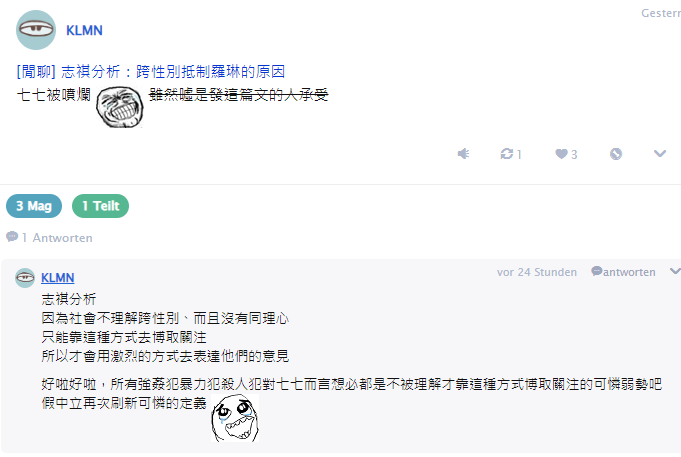Screen dimensions: 681x457
Task: Click the globe visibility icon on post
Action: (616, 154)
